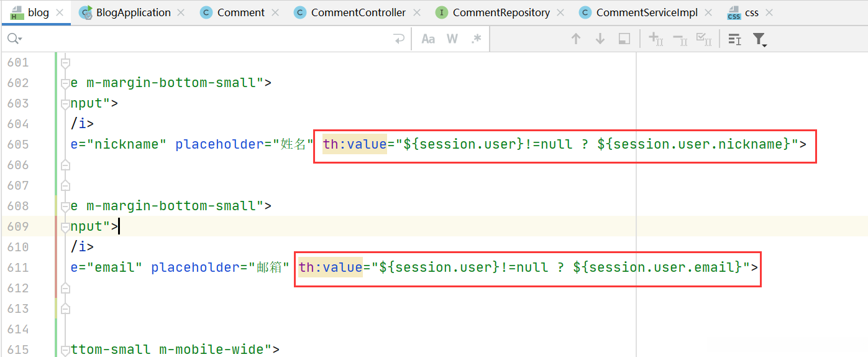Click ${session.user.email} expression text
The image size is (868, 357).
(x=658, y=267)
